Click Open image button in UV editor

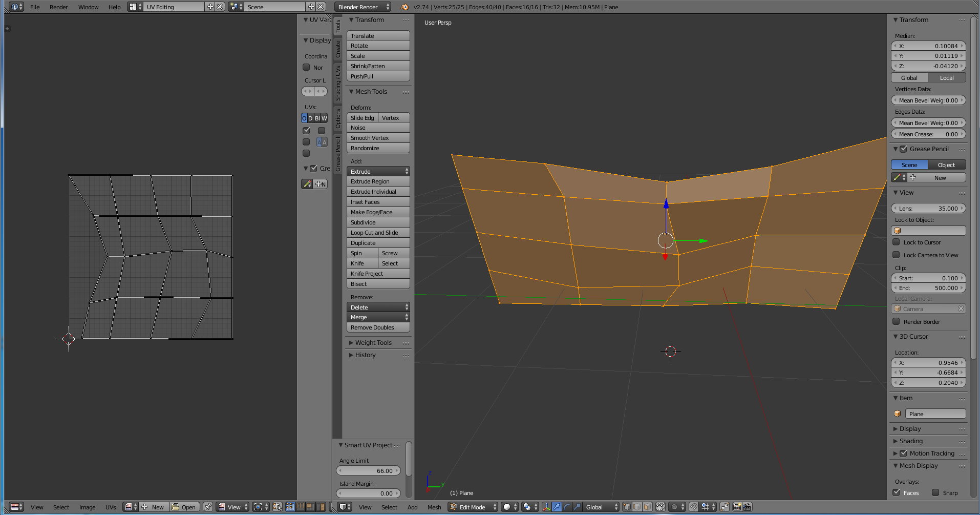click(184, 507)
